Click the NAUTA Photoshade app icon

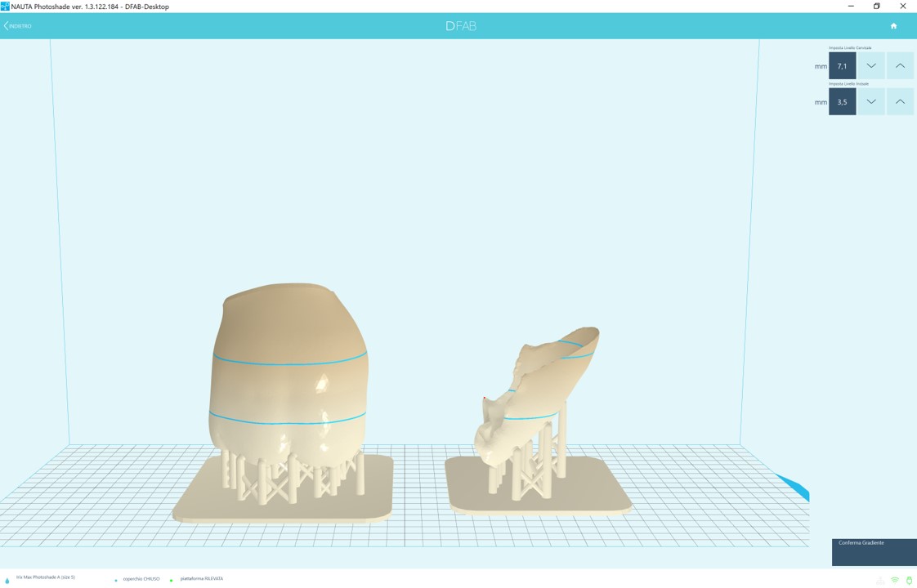6,7
